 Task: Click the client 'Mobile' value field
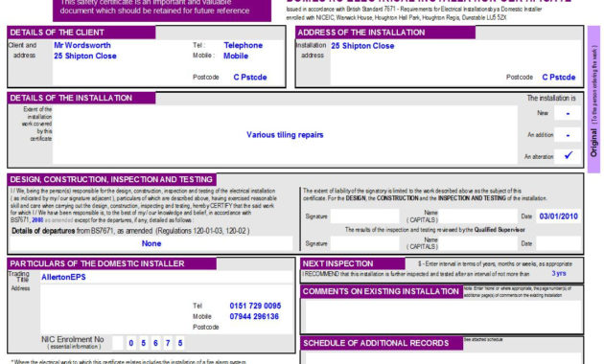[236, 57]
